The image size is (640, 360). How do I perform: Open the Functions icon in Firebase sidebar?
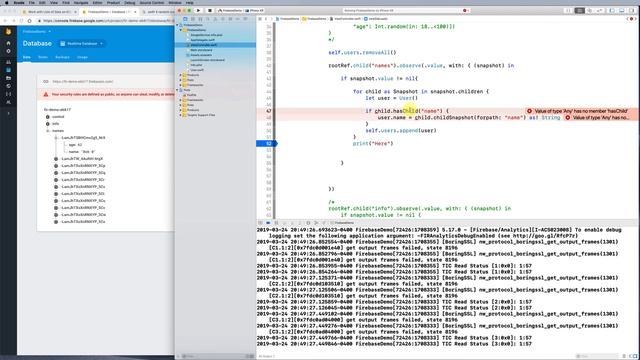tap(8, 94)
